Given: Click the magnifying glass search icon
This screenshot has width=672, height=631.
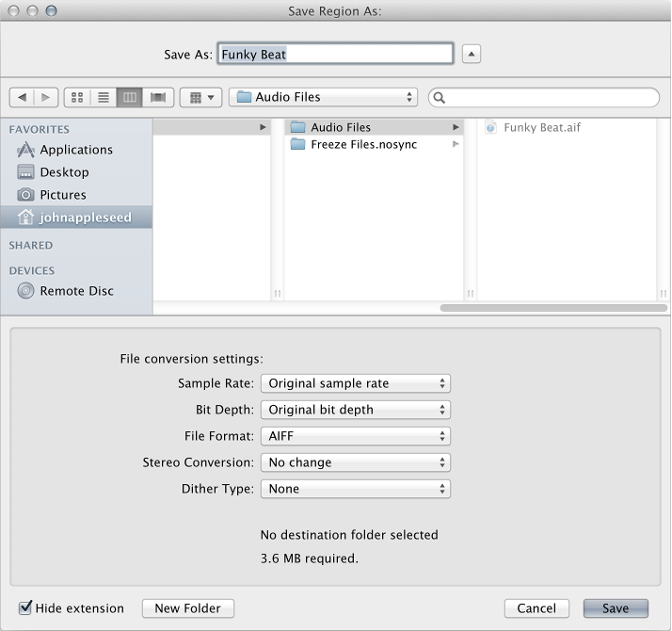Looking at the screenshot, I should point(439,98).
